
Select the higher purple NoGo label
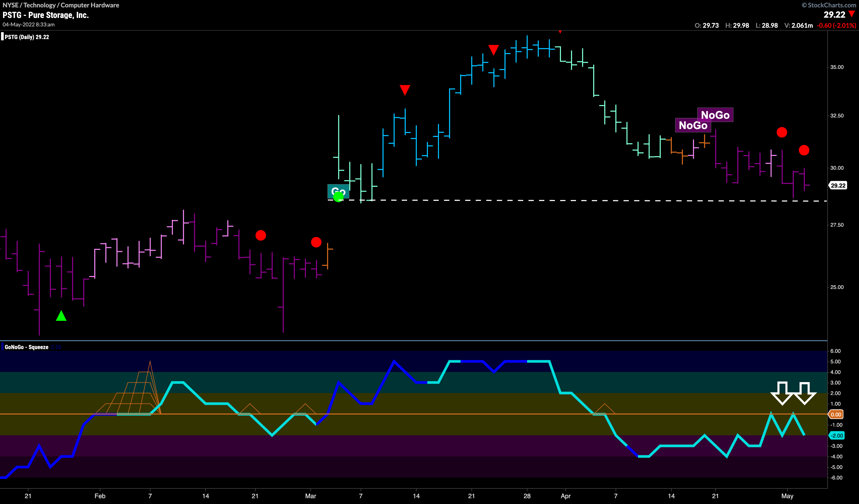pyautogui.click(x=715, y=115)
